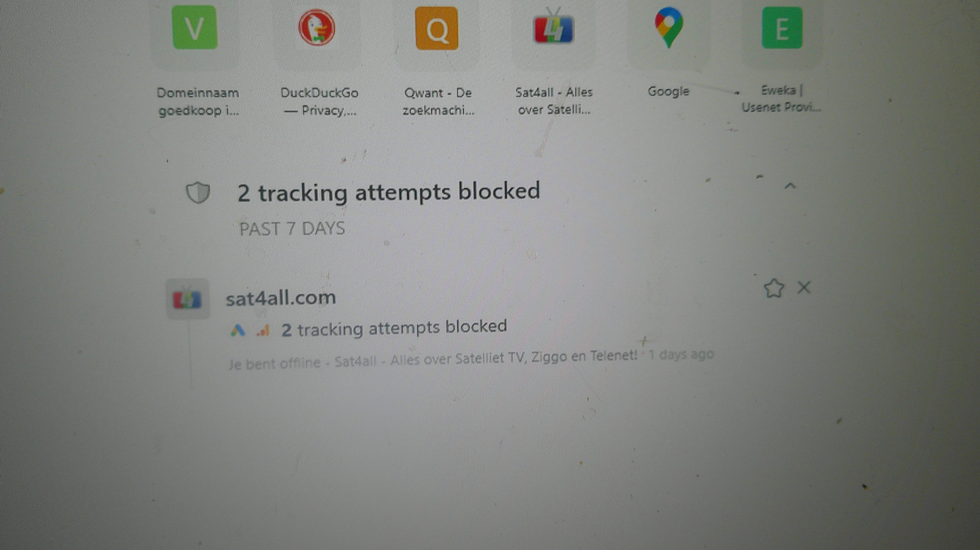Open the sat4all.com site link
The image size is (980, 550).
pyautogui.click(x=281, y=298)
